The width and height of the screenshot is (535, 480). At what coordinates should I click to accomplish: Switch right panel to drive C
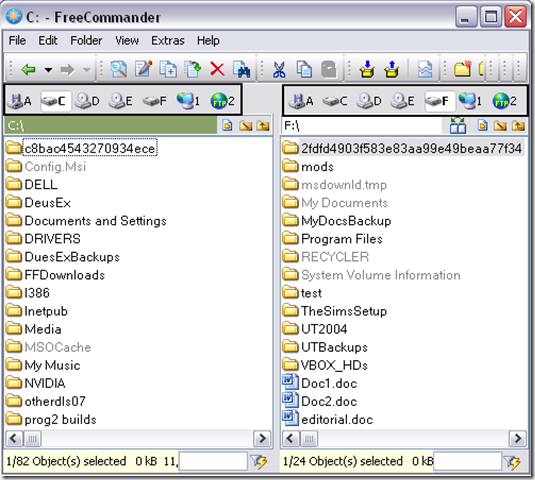[x=335, y=101]
